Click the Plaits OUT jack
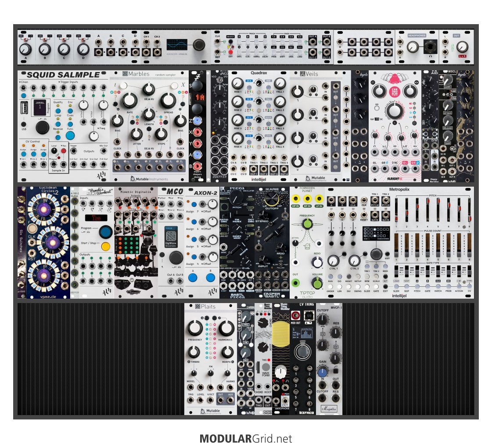The height and width of the screenshot is (448, 492). (221, 400)
